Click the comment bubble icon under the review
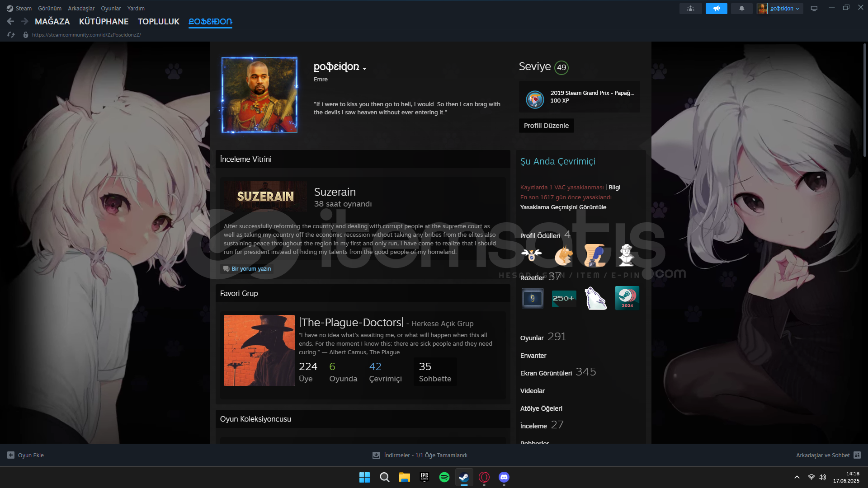This screenshot has height=488, width=868. (x=226, y=269)
